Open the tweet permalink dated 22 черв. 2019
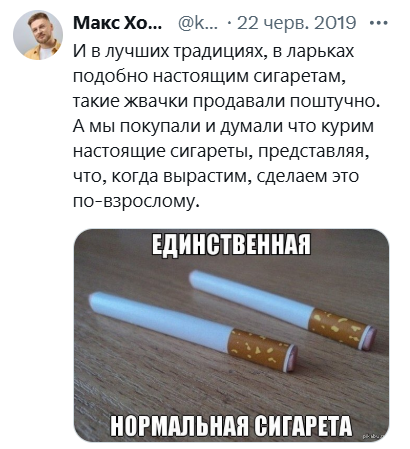This screenshot has width=410, height=449. pos(297,23)
